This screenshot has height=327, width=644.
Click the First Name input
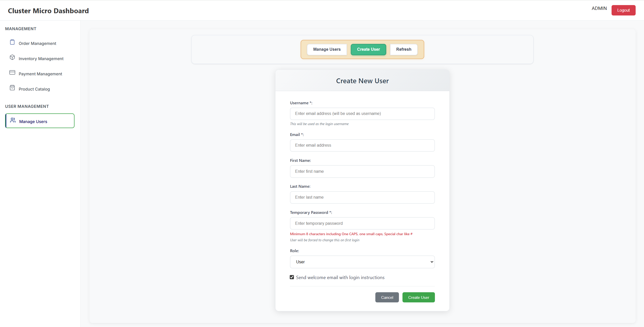click(362, 171)
